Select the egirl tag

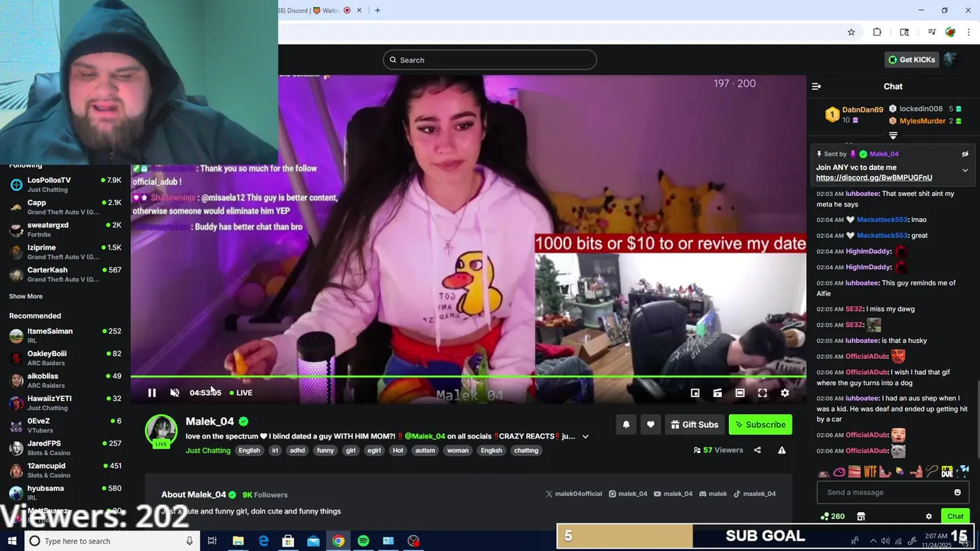click(x=374, y=450)
